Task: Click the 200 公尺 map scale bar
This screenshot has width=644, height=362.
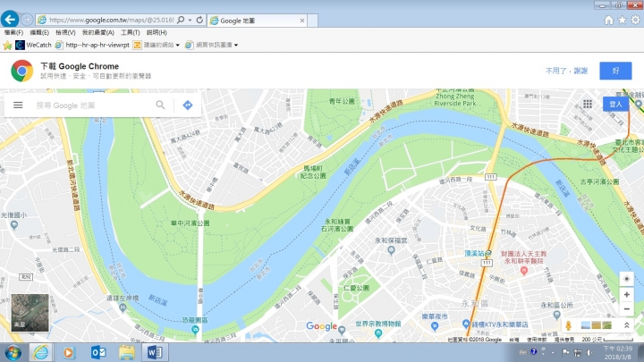Action: 607,340
